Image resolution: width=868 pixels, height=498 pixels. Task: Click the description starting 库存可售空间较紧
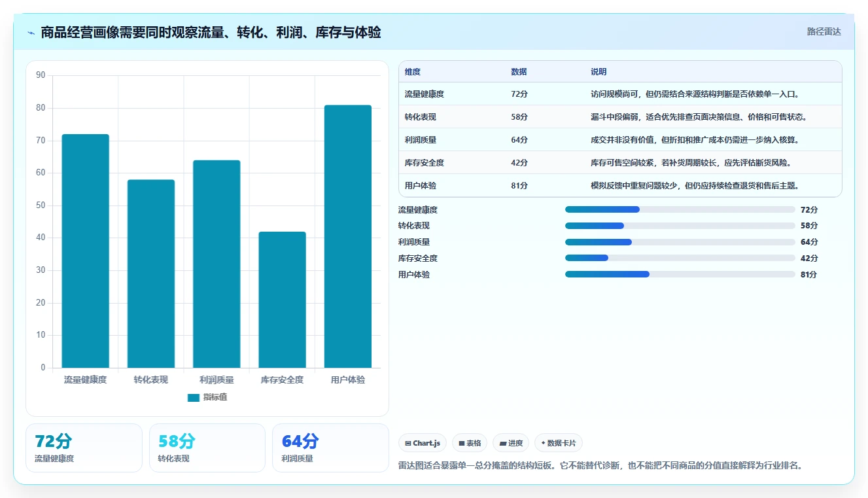click(691, 163)
